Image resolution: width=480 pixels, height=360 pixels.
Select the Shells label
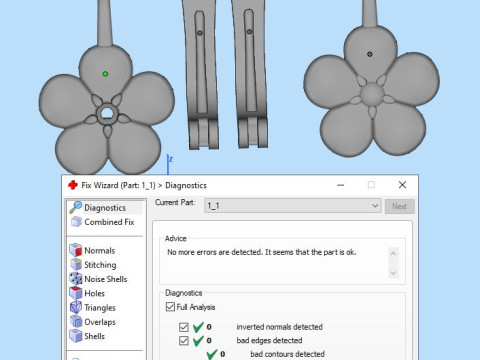[x=95, y=336]
